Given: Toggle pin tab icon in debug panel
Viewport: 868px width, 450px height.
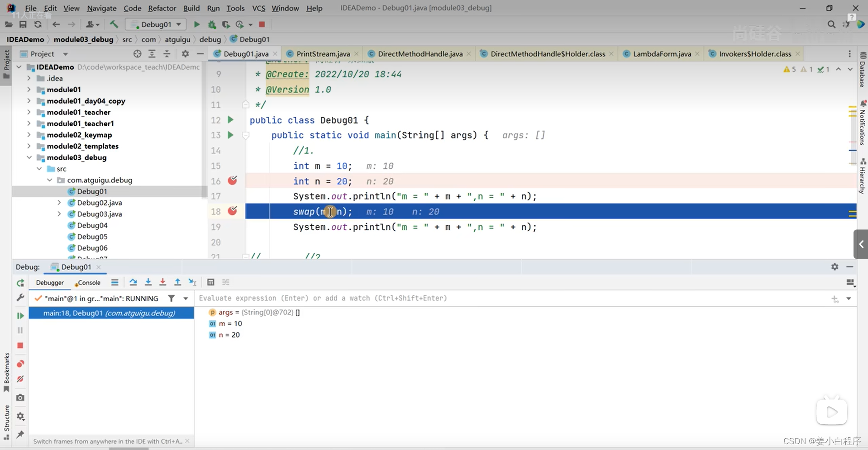Looking at the screenshot, I should tap(20, 435).
